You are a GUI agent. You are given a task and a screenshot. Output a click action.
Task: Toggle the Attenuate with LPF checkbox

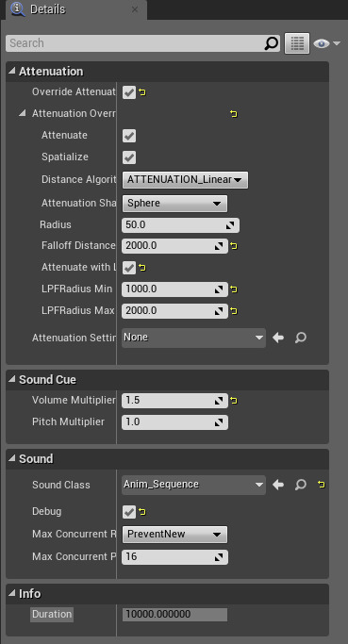(x=129, y=268)
